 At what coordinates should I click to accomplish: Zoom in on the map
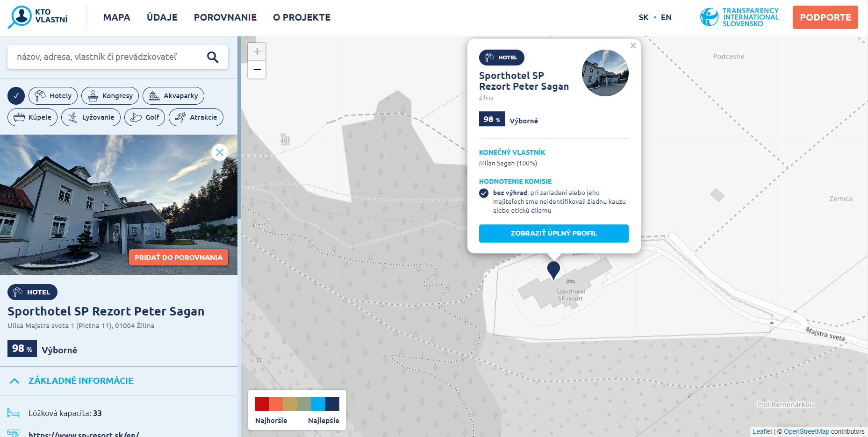pyautogui.click(x=257, y=52)
